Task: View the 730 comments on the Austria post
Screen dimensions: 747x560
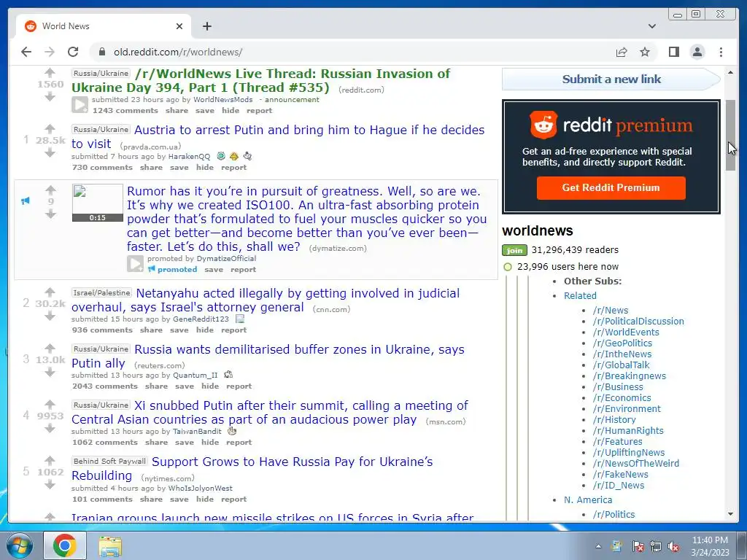Action: pyautogui.click(x=102, y=167)
